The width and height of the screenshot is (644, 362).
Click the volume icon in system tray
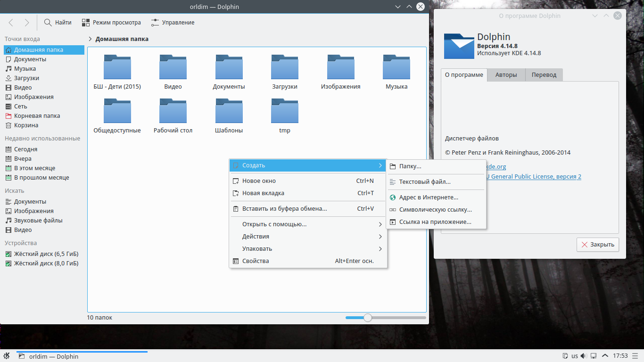(583, 356)
